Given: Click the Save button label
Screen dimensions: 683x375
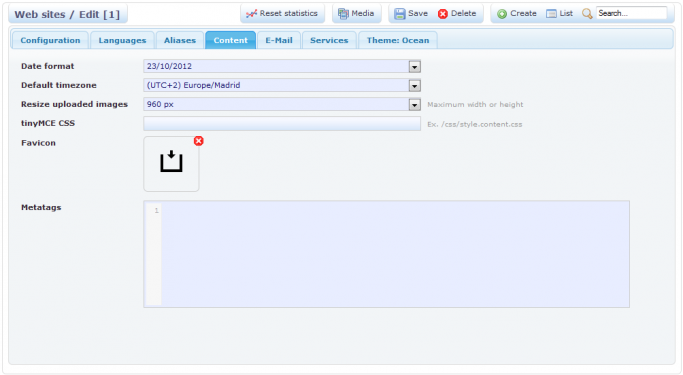Looking at the screenshot, I should (x=418, y=14).
